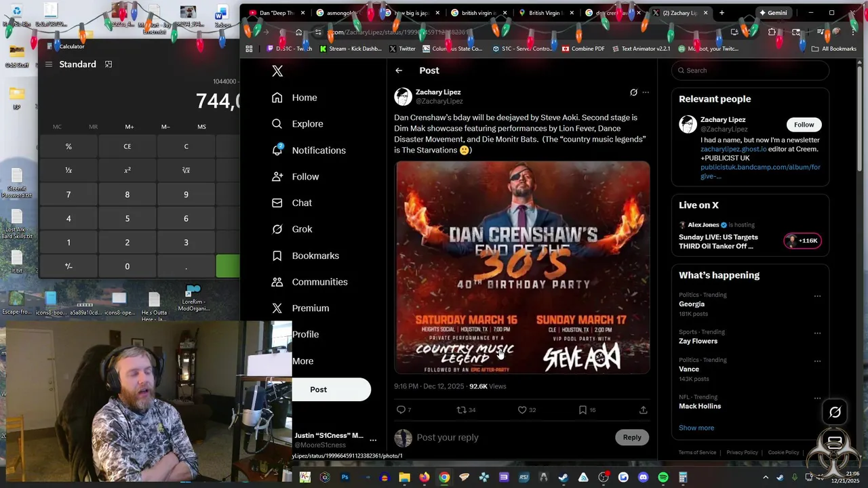868x488 pixels.
Task: Open the Home page in X sidebar
Action: tap(294, 98)
